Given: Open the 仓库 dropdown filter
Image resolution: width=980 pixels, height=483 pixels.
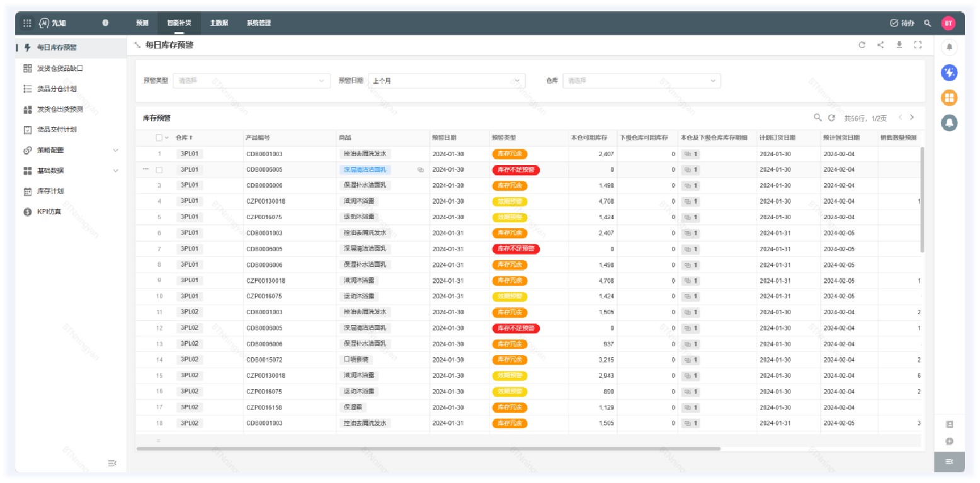Looking at the screenshot, I should [641, 81].
